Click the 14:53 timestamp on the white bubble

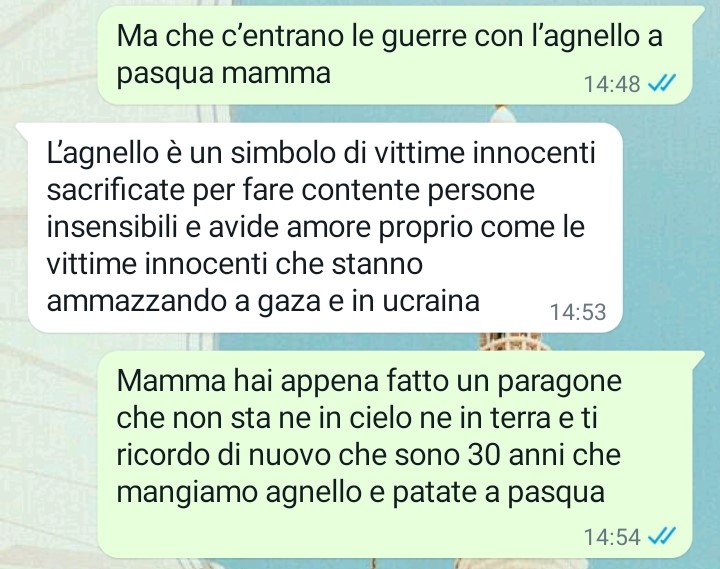tap(578, 312)
